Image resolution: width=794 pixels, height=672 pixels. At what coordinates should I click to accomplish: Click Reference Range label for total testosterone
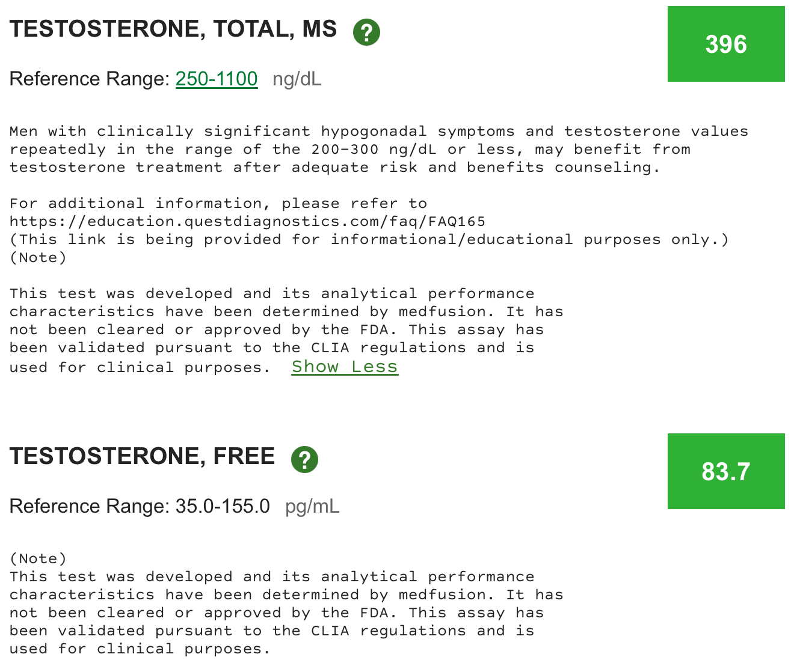pos(90,79)
